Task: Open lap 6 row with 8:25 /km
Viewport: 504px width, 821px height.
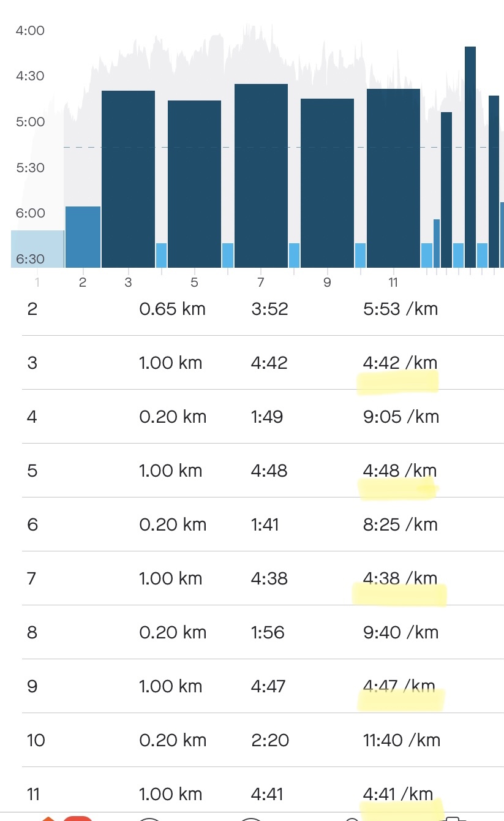Action: 262,524
